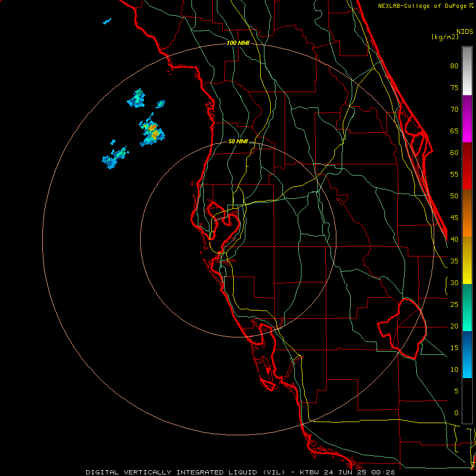The image size is (476, 476).
Task: Click the 55 value on the VIL scale
Action: coord(454,175)
